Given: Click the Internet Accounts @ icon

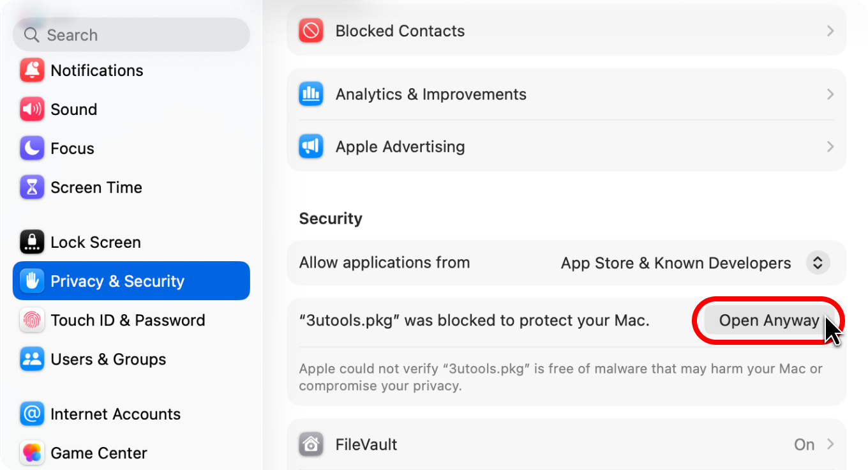Looking at the screenshot, I should click(x=31, y=414).
